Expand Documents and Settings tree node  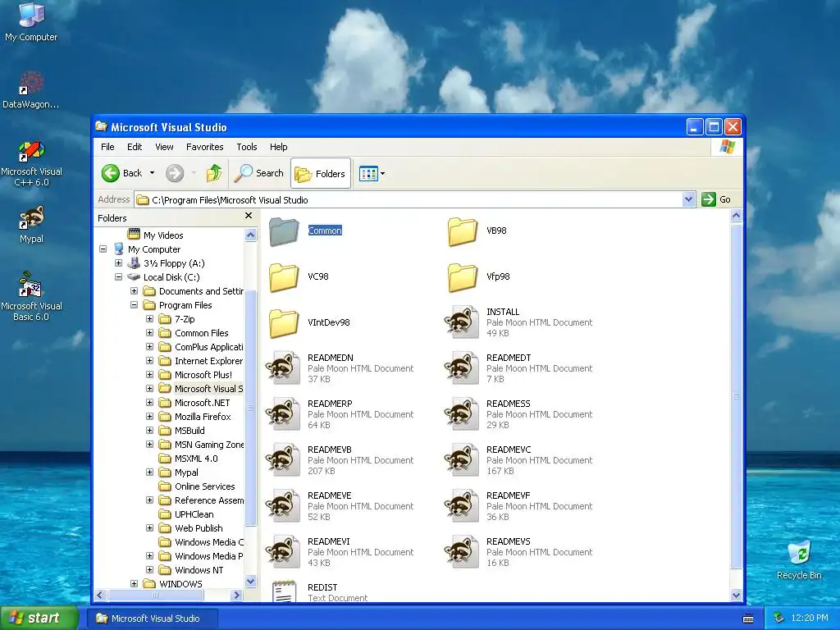(134, 291)
